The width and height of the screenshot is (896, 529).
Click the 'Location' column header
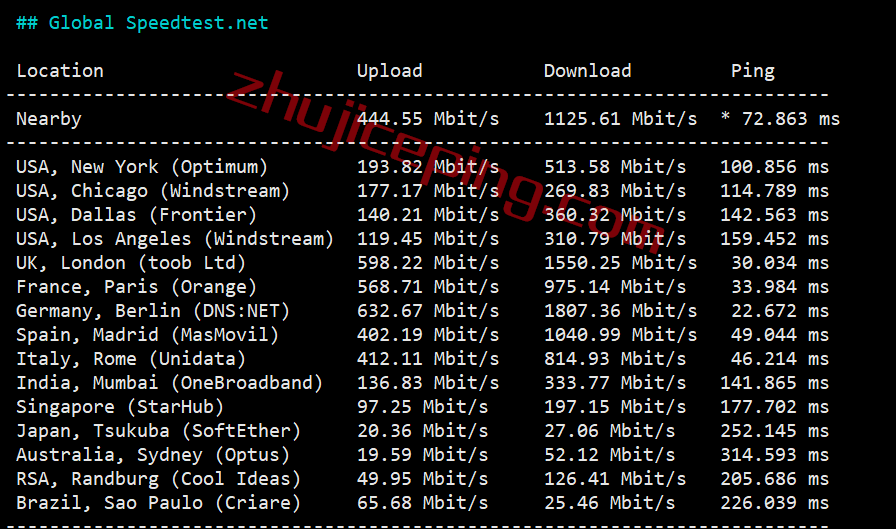60,71
